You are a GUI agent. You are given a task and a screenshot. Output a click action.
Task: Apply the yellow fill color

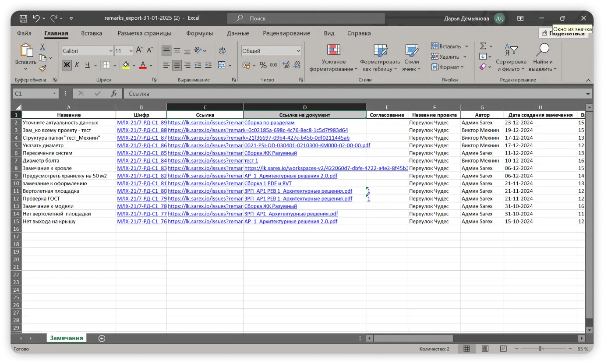[126, 65]
